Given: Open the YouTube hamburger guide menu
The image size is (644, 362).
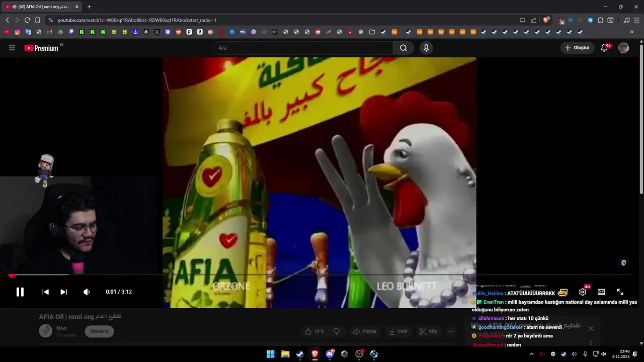Looking at the screenshot, I should tap(12, 48).
